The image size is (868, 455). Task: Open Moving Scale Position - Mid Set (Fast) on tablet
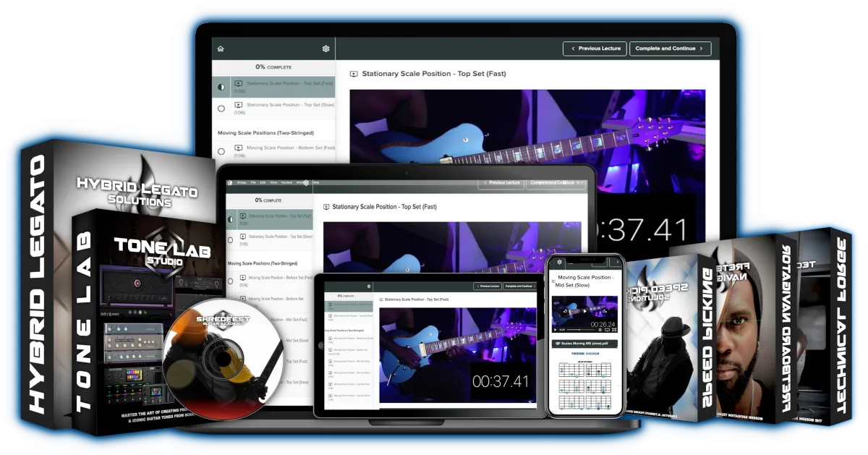[349, 363]
